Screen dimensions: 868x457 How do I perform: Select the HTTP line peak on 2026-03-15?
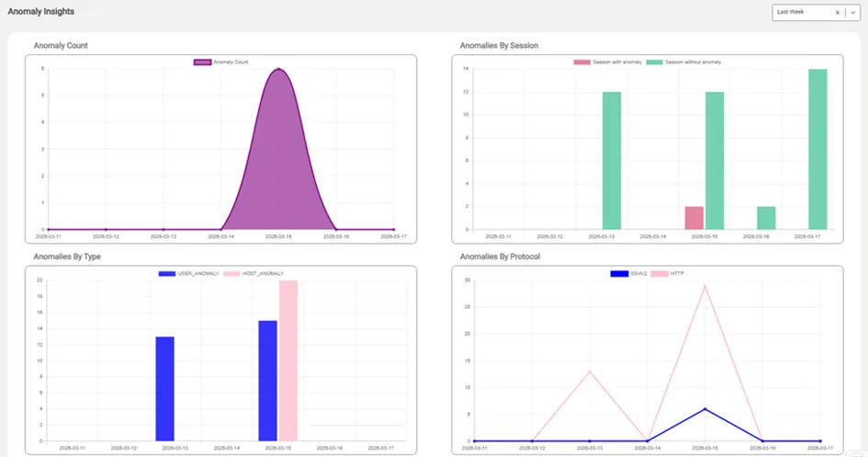(x=705, y=285)
